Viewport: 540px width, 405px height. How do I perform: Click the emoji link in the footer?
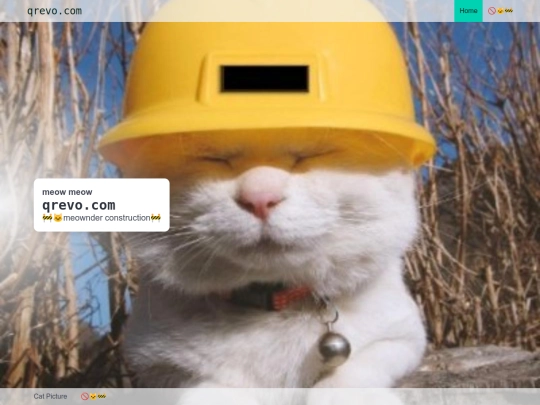(93, 396)
